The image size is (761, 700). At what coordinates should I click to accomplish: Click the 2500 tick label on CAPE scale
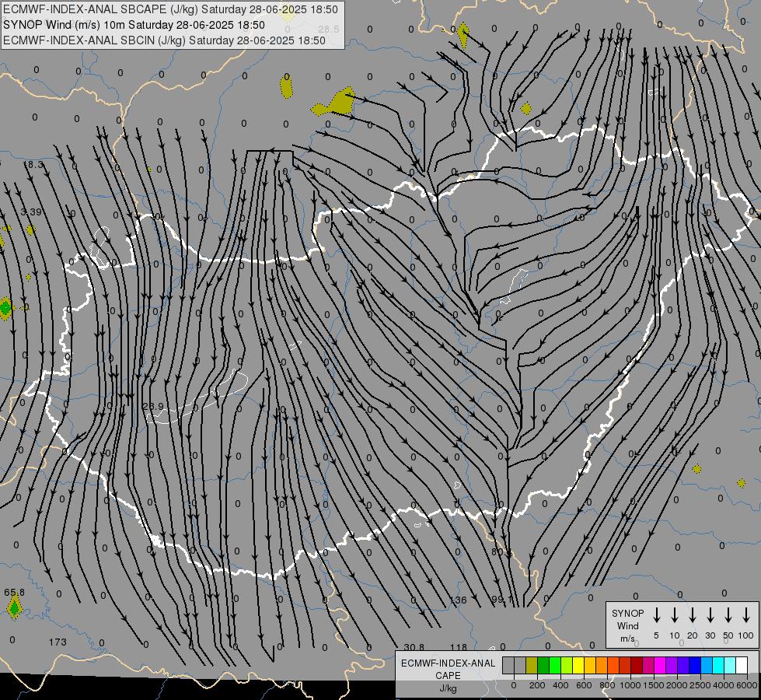point(700,685)
